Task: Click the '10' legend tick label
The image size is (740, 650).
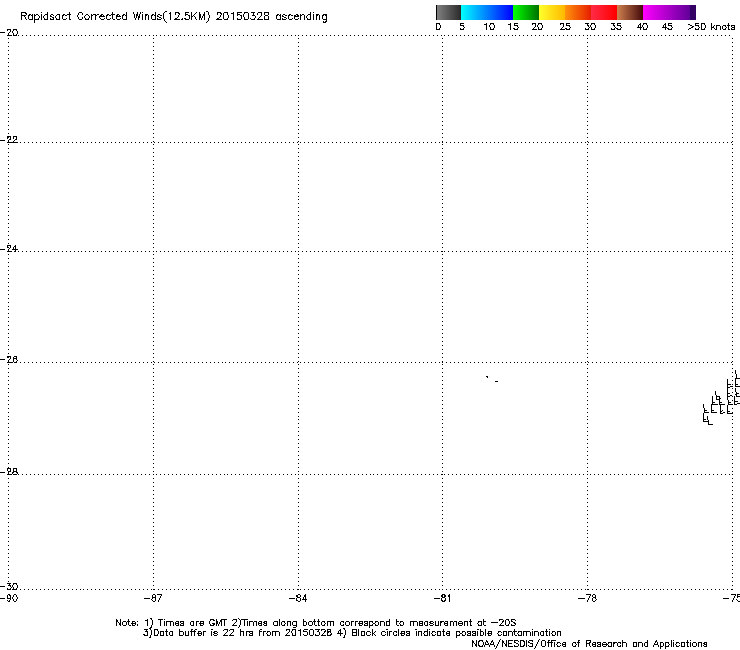Action: pyautogui.click(x=489, y=27)
